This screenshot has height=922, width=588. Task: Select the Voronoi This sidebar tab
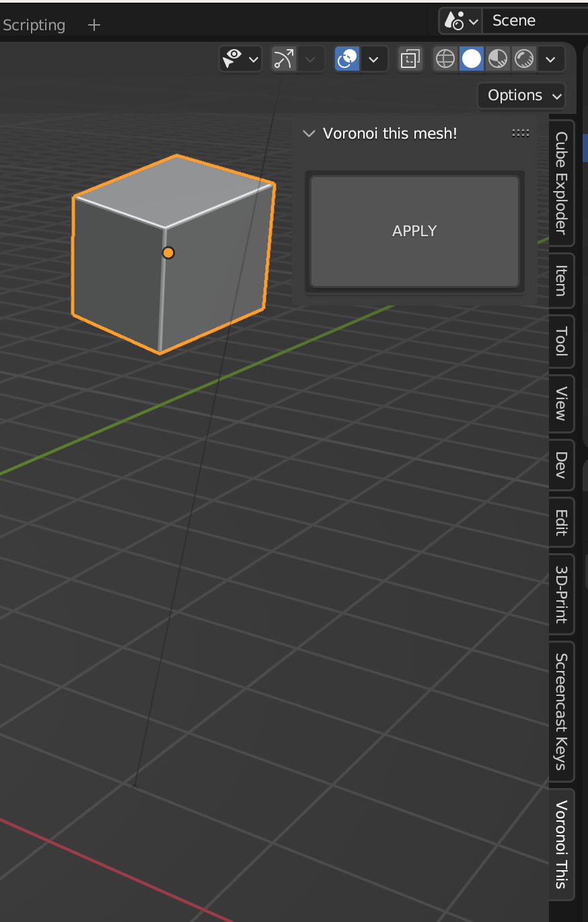(561, 844)
